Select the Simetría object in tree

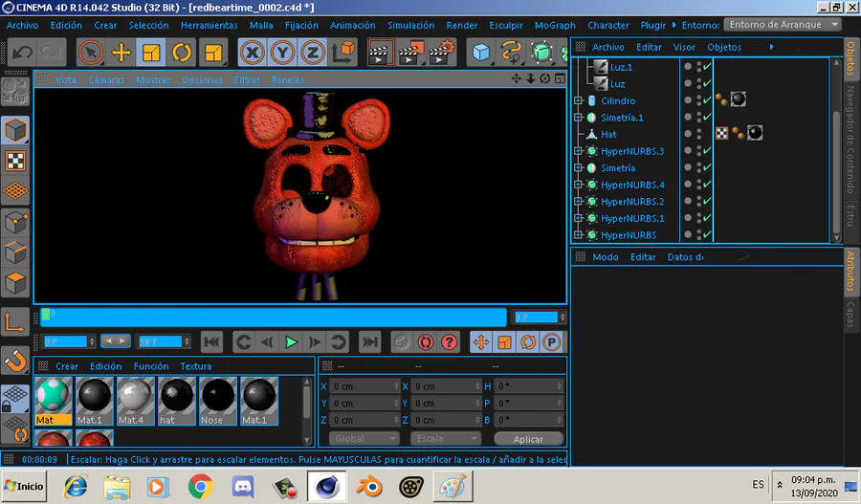[x=618, y=168]
